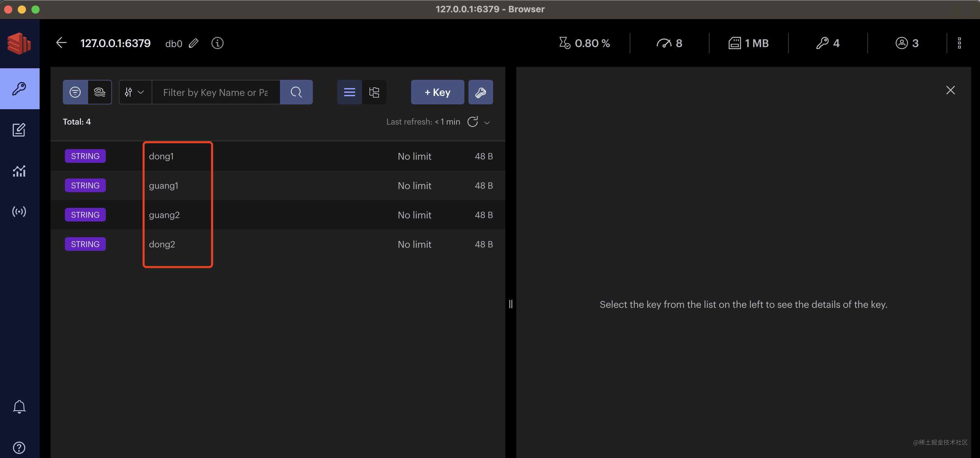Expand the auto-refresh options chevron
This screenshot has height=458, width=980.
click(487, 123)
